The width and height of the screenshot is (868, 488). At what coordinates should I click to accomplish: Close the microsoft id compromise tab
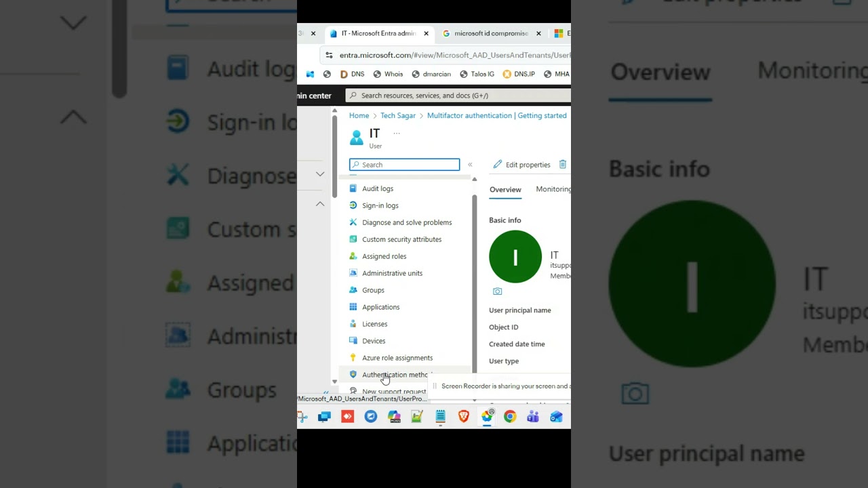click(538, 33)
